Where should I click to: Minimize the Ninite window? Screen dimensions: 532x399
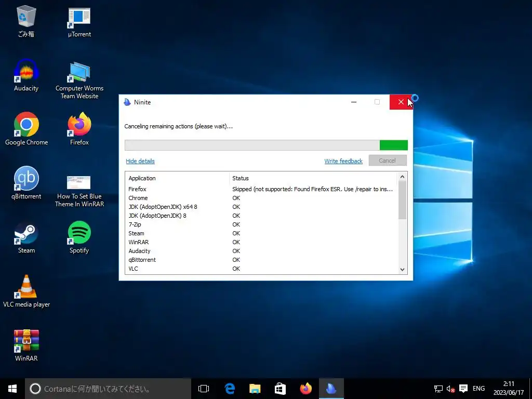pyautogui.click(x=353, y=102)
